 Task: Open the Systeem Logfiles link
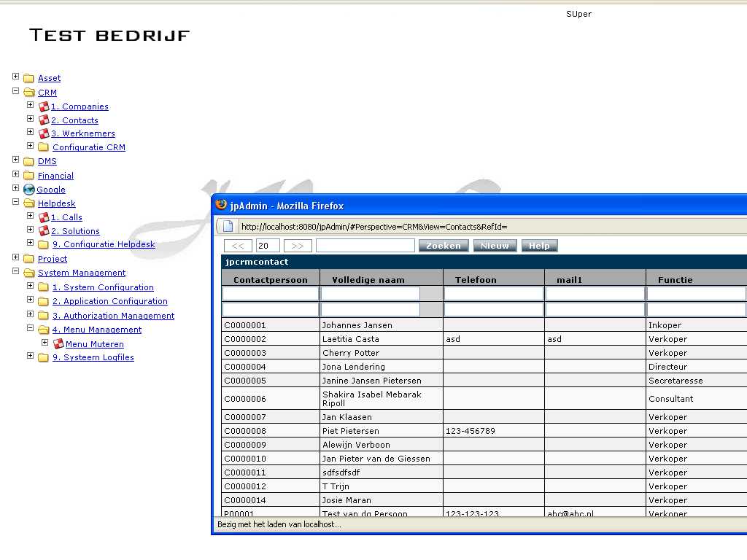[93, 357]
